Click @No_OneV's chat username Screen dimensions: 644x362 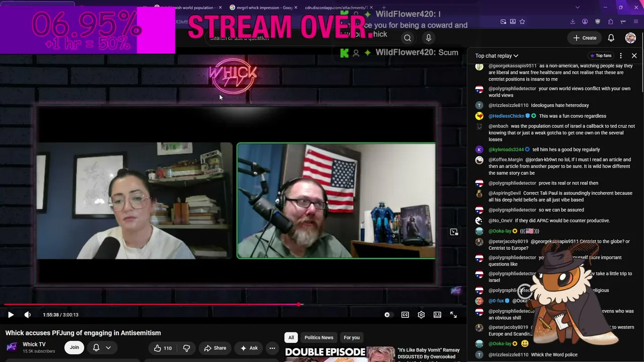click(x=501, y=221)
